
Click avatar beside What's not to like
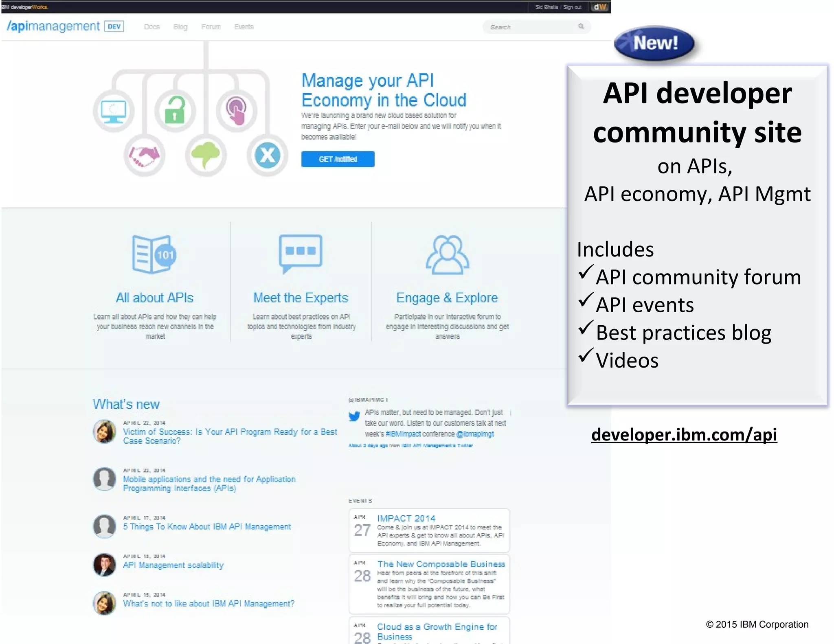tap(105, 603)
